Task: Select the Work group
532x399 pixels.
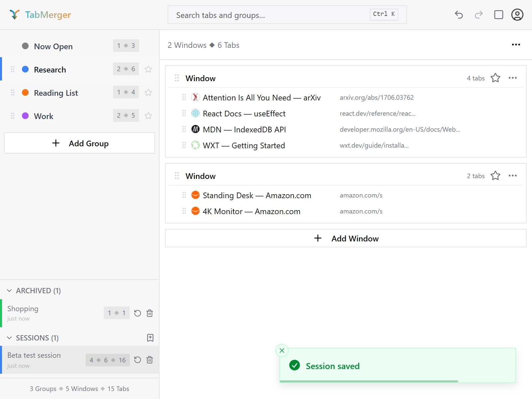Action: tap(80, 116)
